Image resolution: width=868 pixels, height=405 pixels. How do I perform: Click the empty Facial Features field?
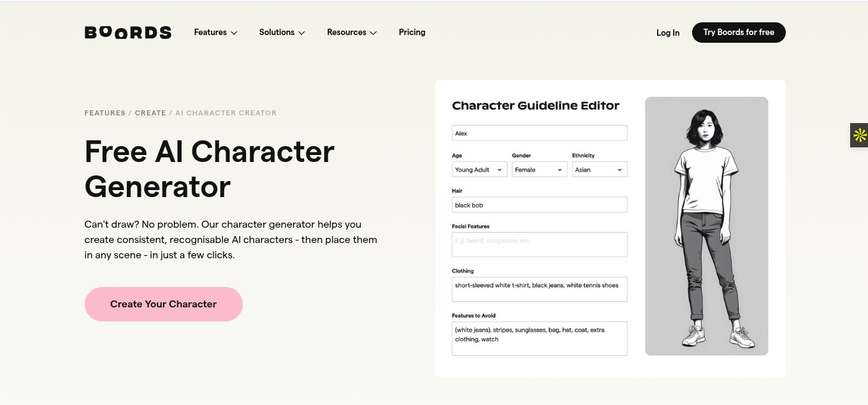(540, 245)
